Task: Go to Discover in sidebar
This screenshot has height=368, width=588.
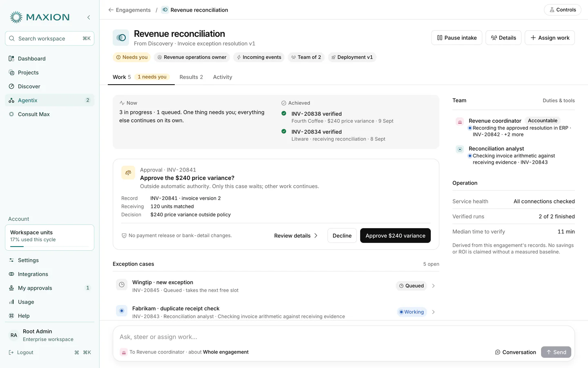Action: click(x=49, y=86)
